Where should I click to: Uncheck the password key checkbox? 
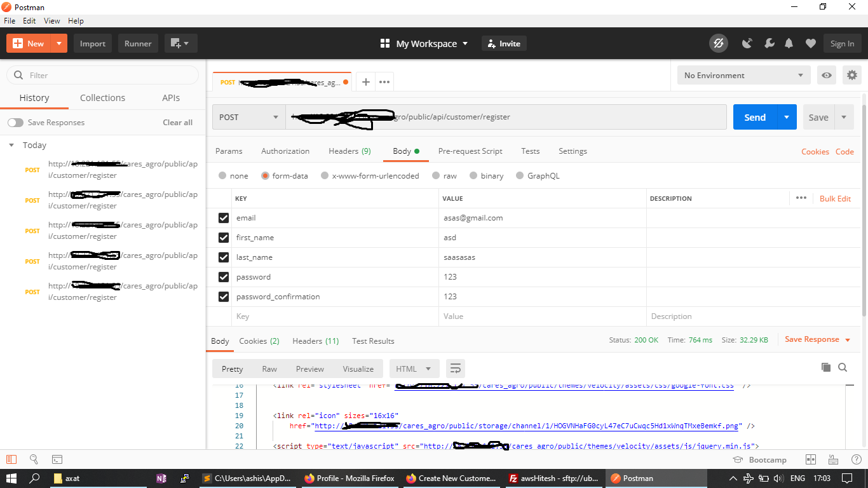pyautogui.click(x=224, y=277)
